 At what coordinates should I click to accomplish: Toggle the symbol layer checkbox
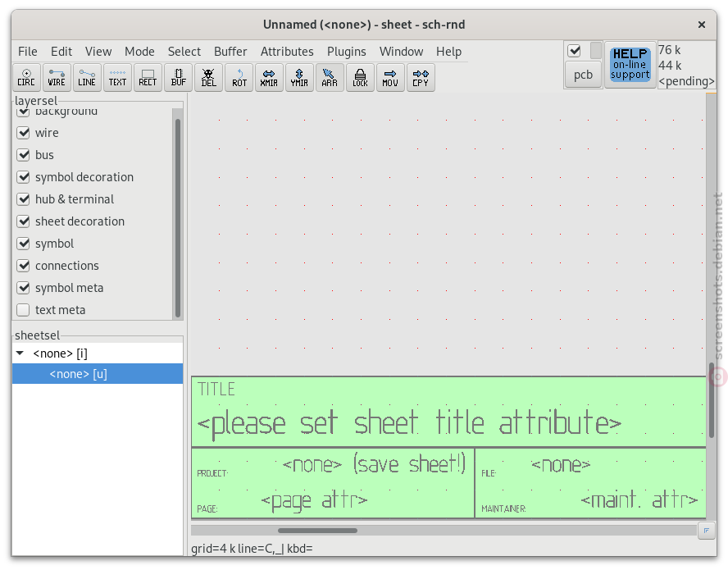pos(23,244)
